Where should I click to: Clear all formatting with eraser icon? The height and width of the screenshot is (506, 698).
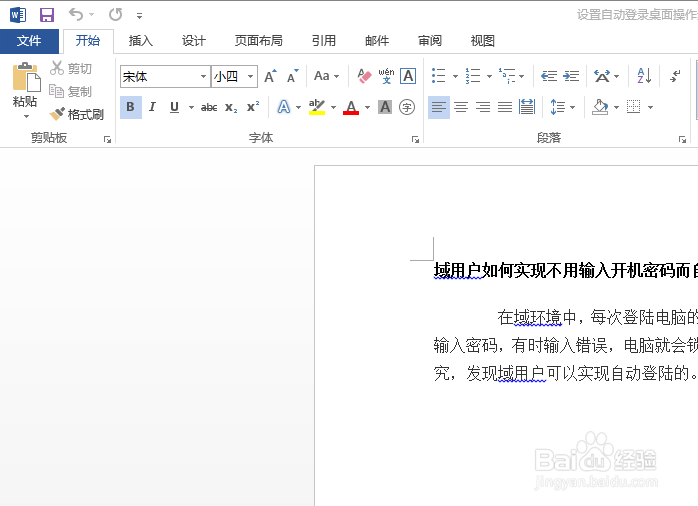(x=364, y=76)
